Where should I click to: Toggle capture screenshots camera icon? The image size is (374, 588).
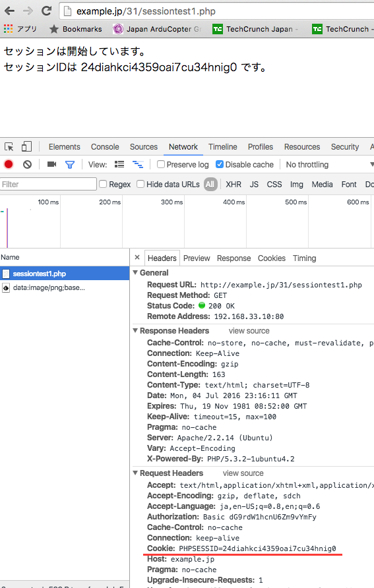point(51,164)
